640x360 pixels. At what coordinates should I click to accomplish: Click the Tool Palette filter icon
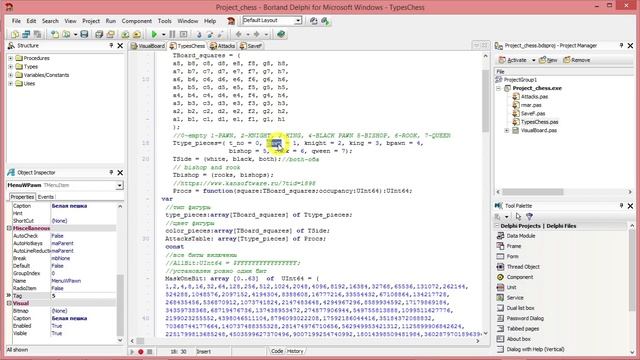point(529,216)
